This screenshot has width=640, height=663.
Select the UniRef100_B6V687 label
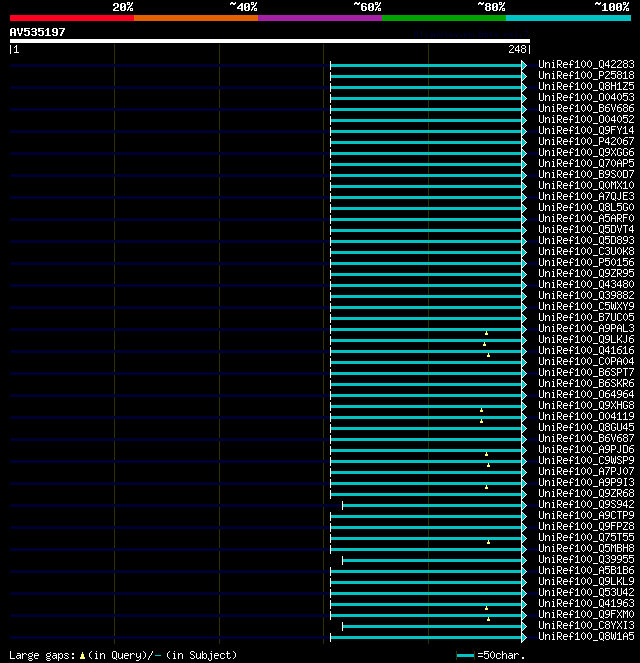point(586,438)
